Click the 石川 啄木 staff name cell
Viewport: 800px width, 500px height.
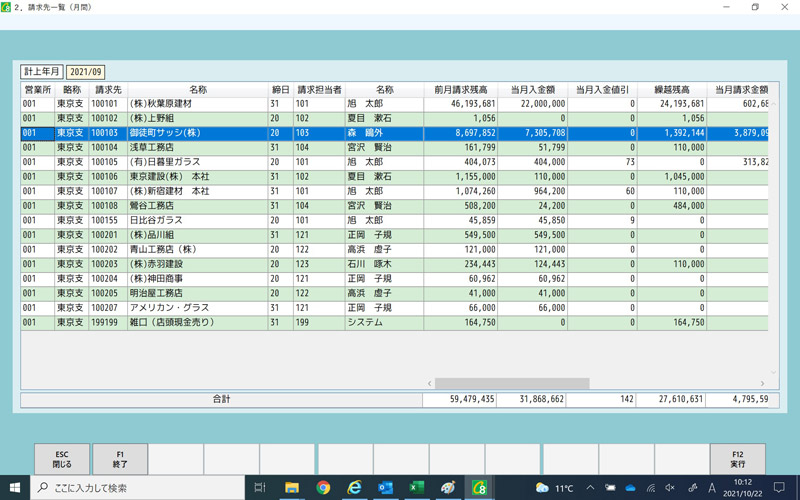pyautogui.click(x=384, y=264)
